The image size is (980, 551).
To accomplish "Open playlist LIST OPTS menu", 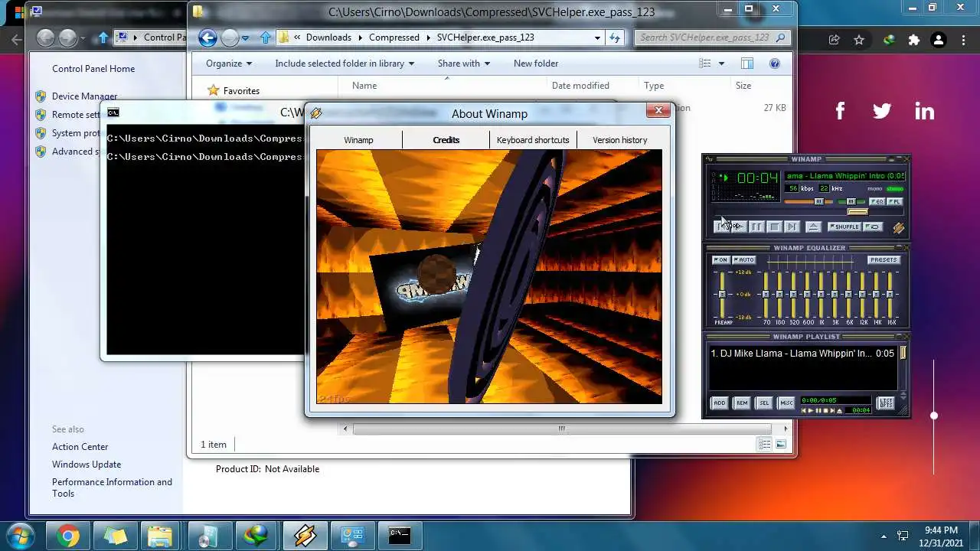I will tap(885, 403).
